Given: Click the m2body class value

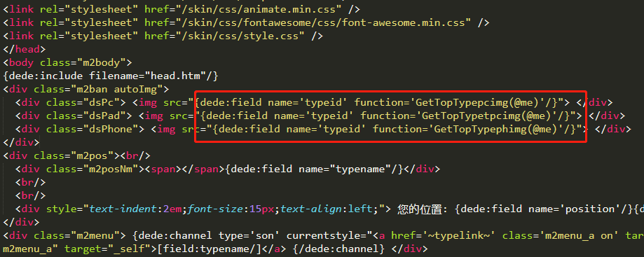Looking at the screenshot, I should click(102, 63).
